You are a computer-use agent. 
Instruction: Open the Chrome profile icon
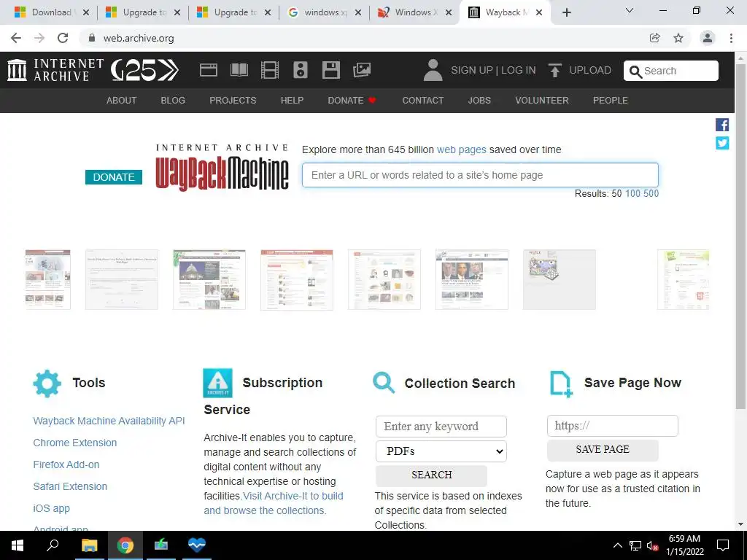[x=708, y=38]
